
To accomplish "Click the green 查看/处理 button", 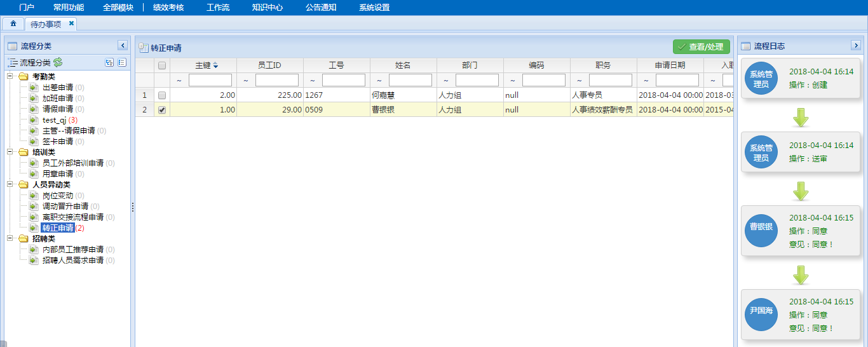I will (x=702, y=46).
